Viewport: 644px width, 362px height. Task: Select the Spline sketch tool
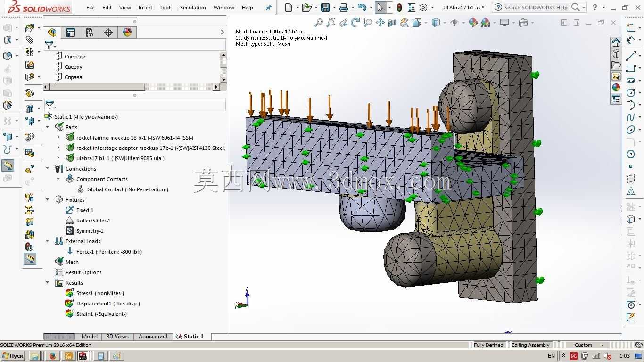click(x=631, y=117)
